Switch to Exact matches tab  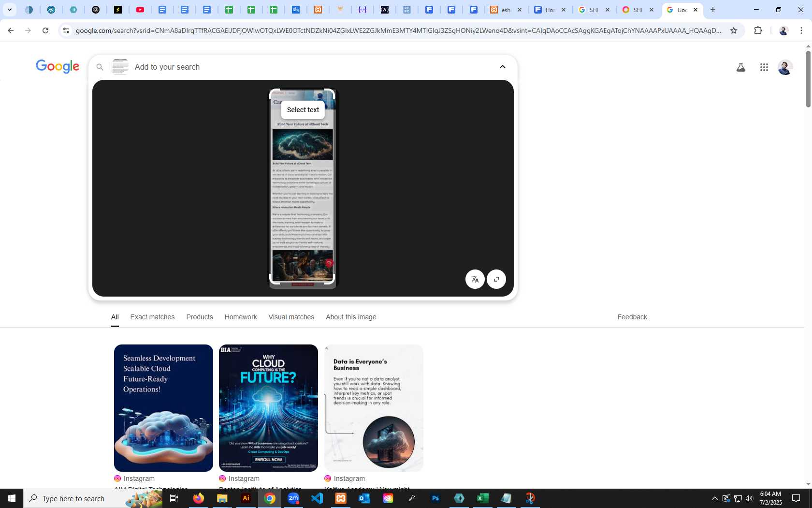click(x=152, y=317)
